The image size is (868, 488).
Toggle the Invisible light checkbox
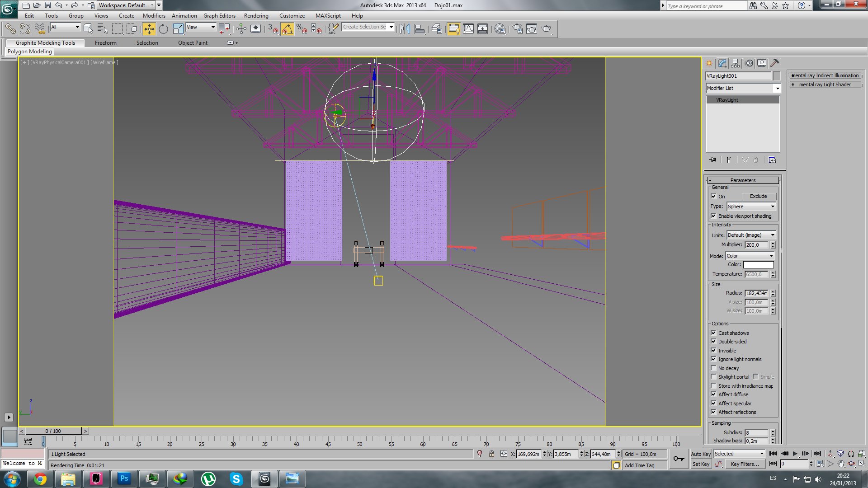tap(713, 351)
